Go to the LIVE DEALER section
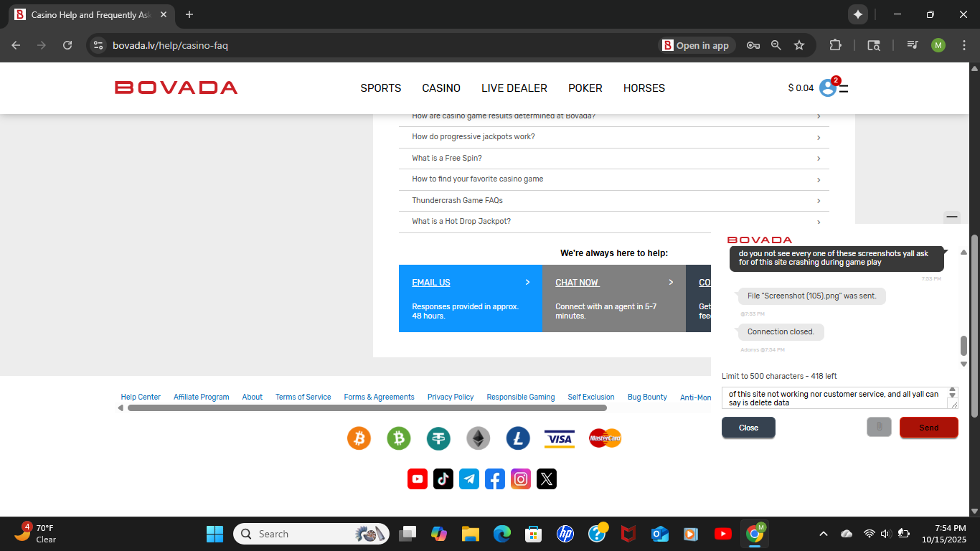980x551 pixels. pyautogui.click(x=514, y=88)
